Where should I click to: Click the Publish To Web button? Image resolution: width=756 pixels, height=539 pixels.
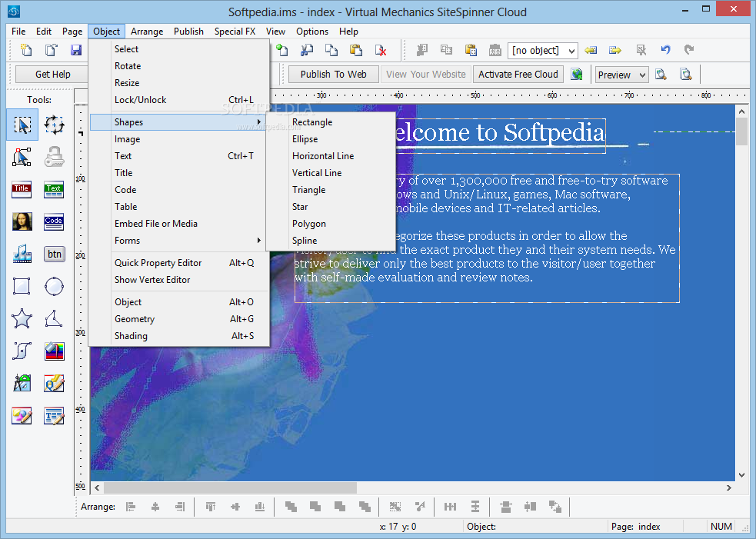[333, 75]
